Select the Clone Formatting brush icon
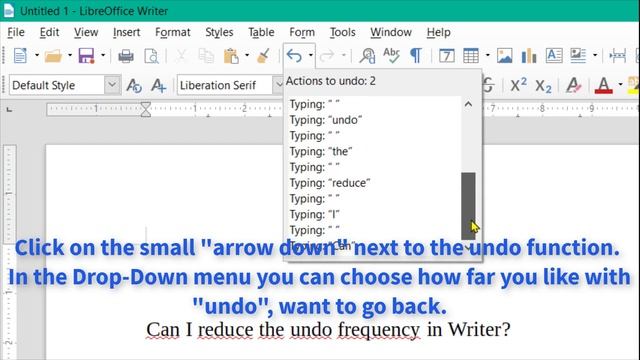The width and height of the screenshot is (640, 360). [x=264, y=56]
